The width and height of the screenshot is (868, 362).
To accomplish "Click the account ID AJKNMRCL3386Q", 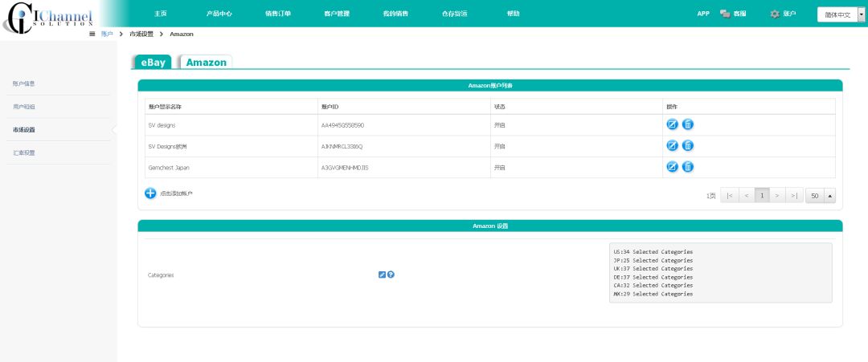I will 342,146.
